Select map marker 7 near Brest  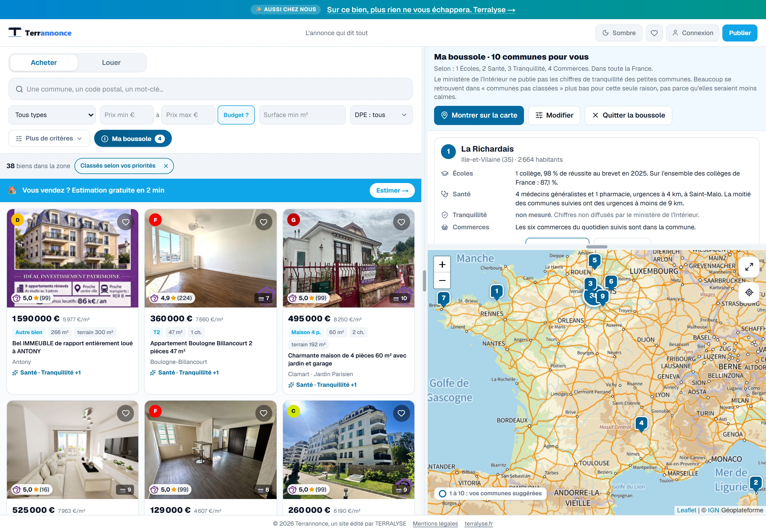point(444,299)
